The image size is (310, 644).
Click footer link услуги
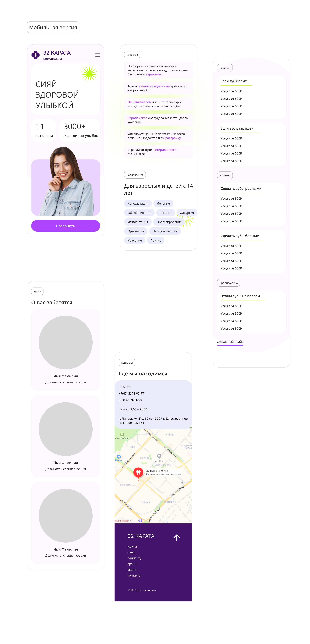click(132, 547)
